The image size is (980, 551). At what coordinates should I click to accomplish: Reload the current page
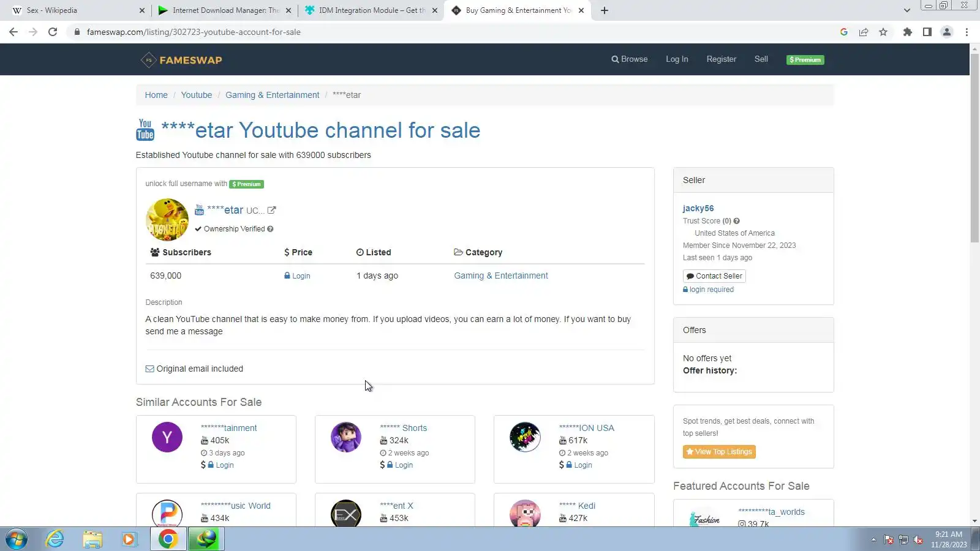[x=53, y=32]
